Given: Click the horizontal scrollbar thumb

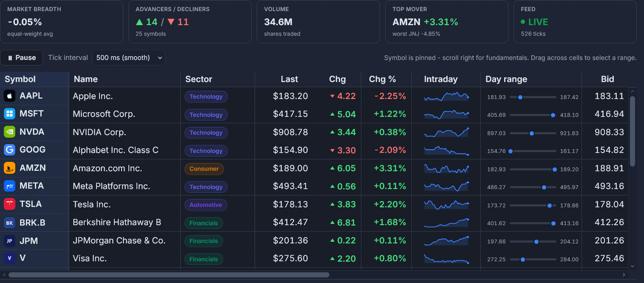Looking at the screenshot, I should point(169,275).
